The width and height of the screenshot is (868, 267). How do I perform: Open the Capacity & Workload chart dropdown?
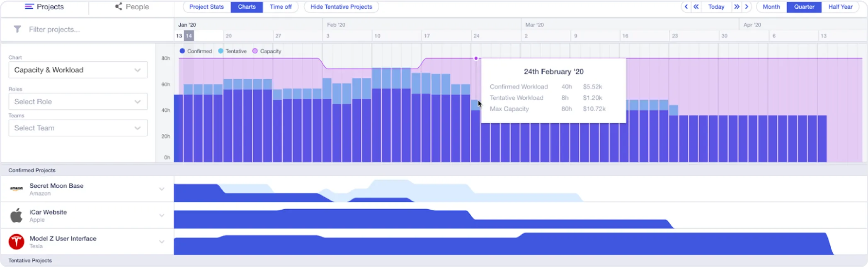click(78, 70)
